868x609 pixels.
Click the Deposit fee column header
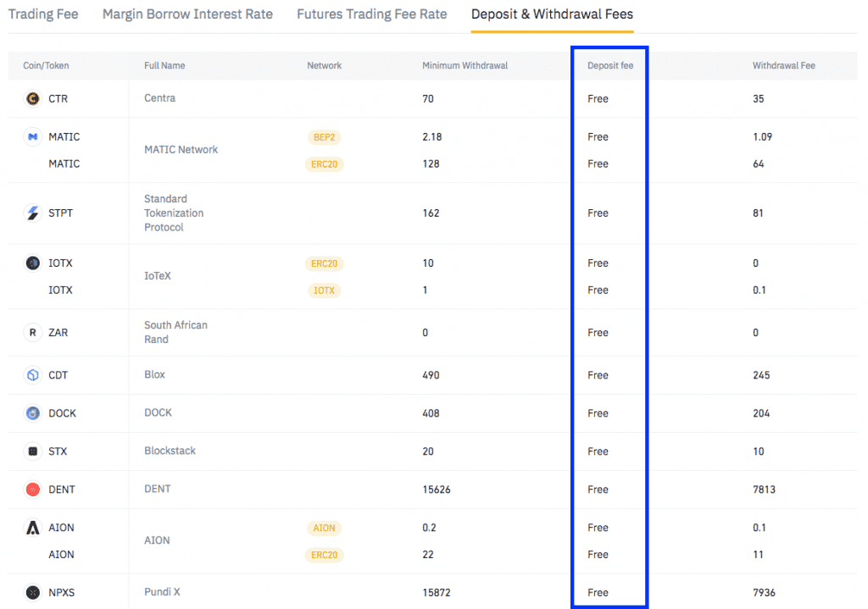point(610,65)
